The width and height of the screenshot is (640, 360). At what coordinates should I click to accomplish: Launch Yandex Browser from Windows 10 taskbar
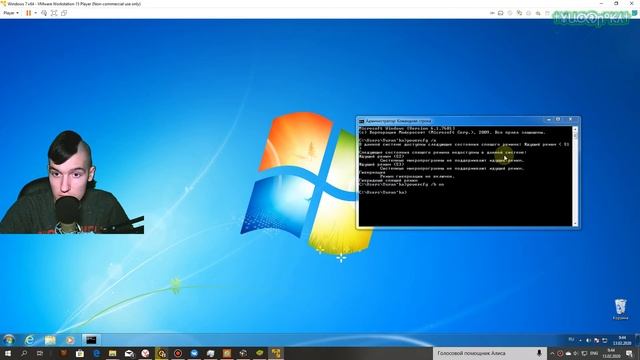pyautogui.click(x=145, y=353)
